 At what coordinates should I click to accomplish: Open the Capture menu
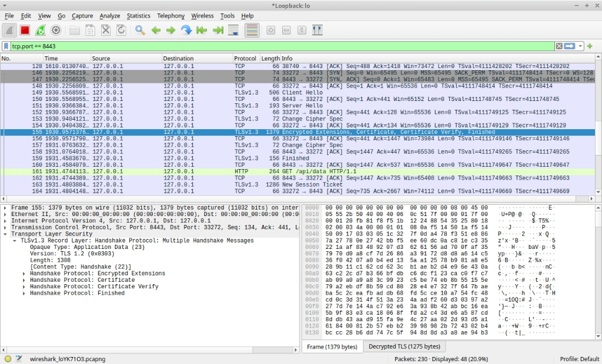pos(82,16)
